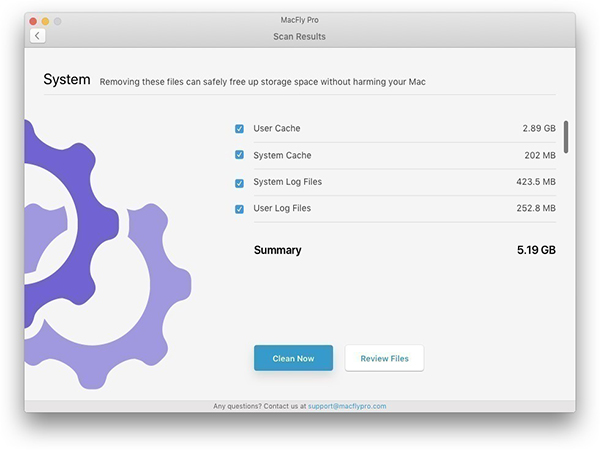This screenshot has width=600, height=450.
Task: Uncheck the User Cache checkbox
Action: coord(239,129)
